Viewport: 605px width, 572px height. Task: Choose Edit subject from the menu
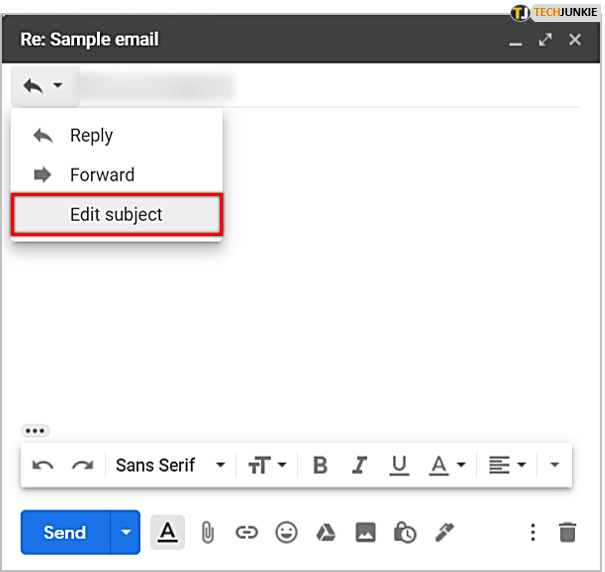tap(116, 215)
